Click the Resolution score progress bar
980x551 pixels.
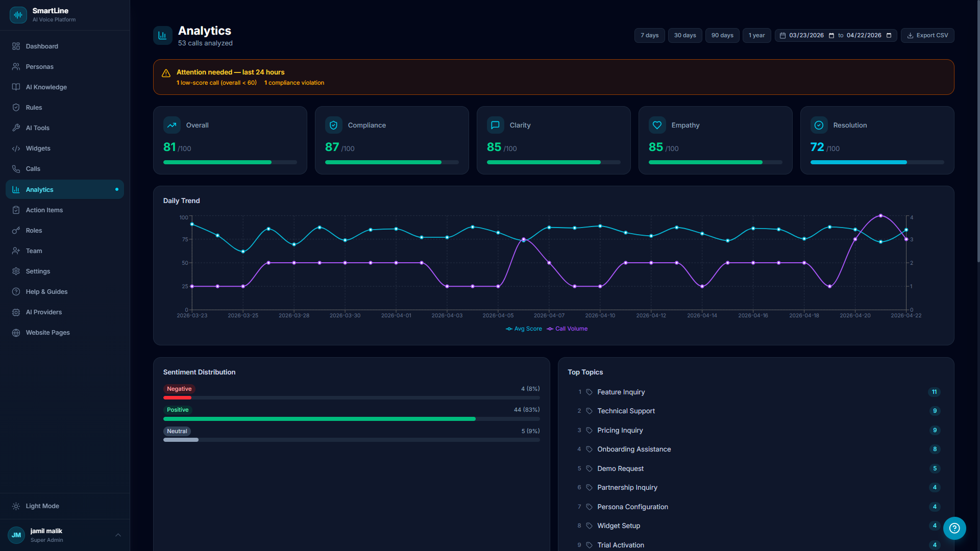[876, 162]
